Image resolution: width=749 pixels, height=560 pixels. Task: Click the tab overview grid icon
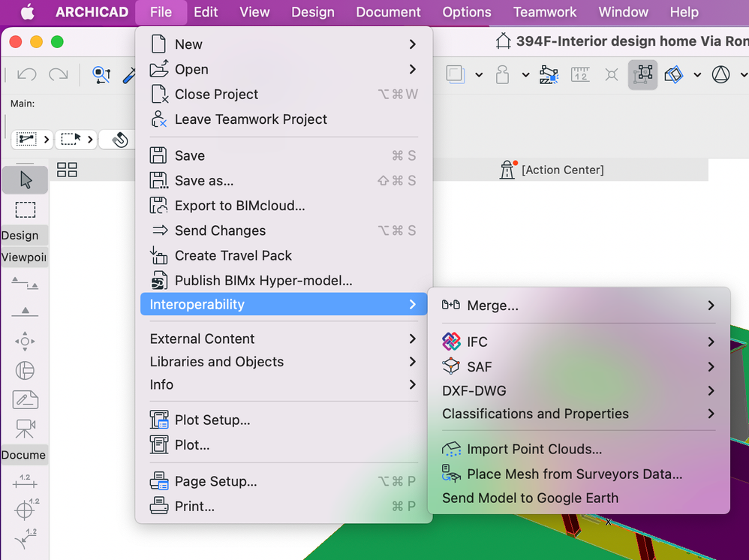tap(67, 170)
